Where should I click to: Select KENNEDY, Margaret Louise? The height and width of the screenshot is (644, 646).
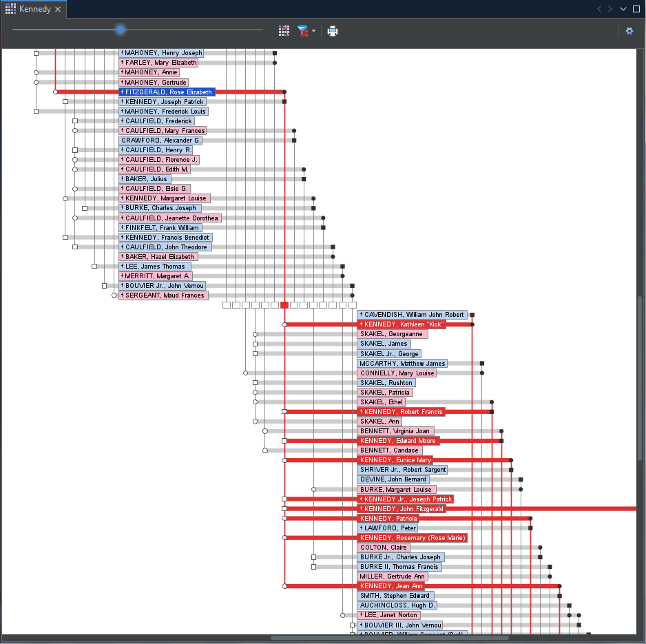(x=165, y=198)
